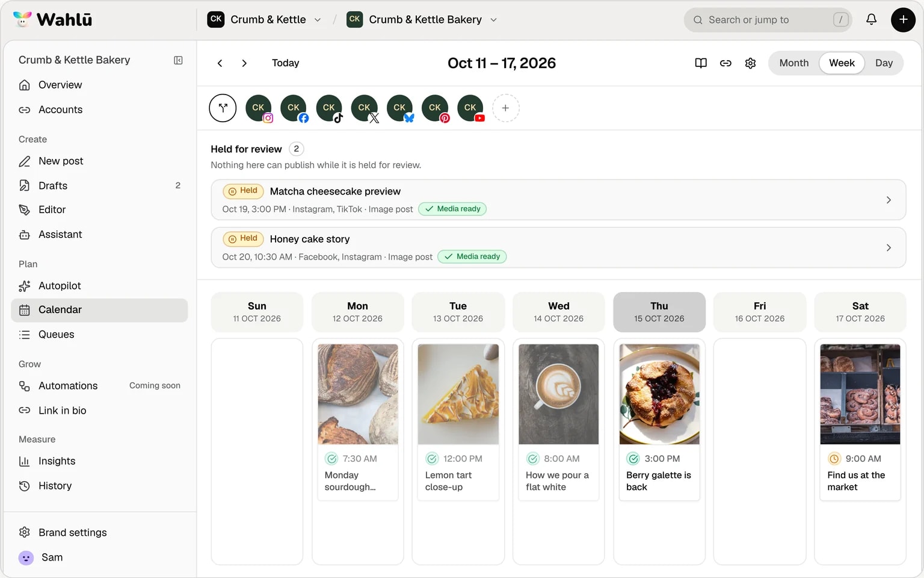The image size is (924, 578).
Task: Toggle the TikTok account filter
Action: pos(330,108)
